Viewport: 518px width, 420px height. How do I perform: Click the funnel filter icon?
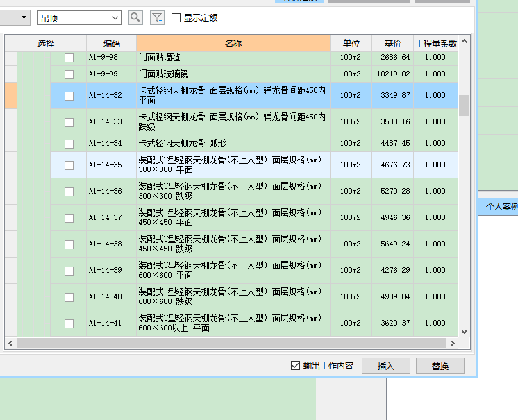click(x=157, y=17)
